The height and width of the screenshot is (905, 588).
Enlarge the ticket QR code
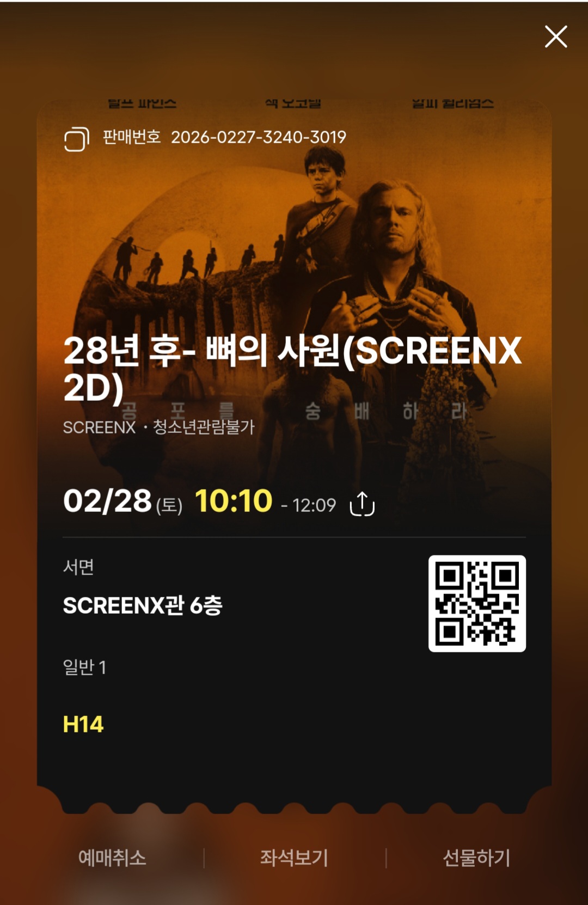click(477, 603)
